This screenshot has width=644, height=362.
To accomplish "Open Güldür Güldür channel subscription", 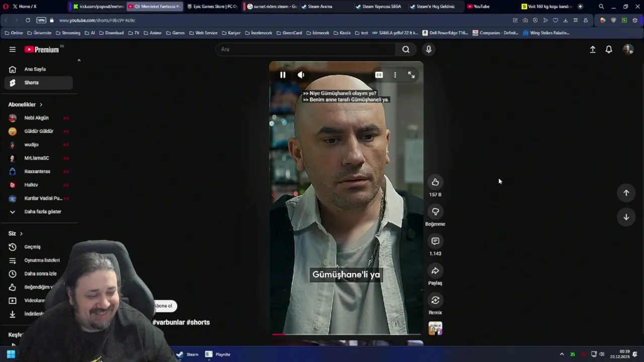I will [x=39, y=131].
